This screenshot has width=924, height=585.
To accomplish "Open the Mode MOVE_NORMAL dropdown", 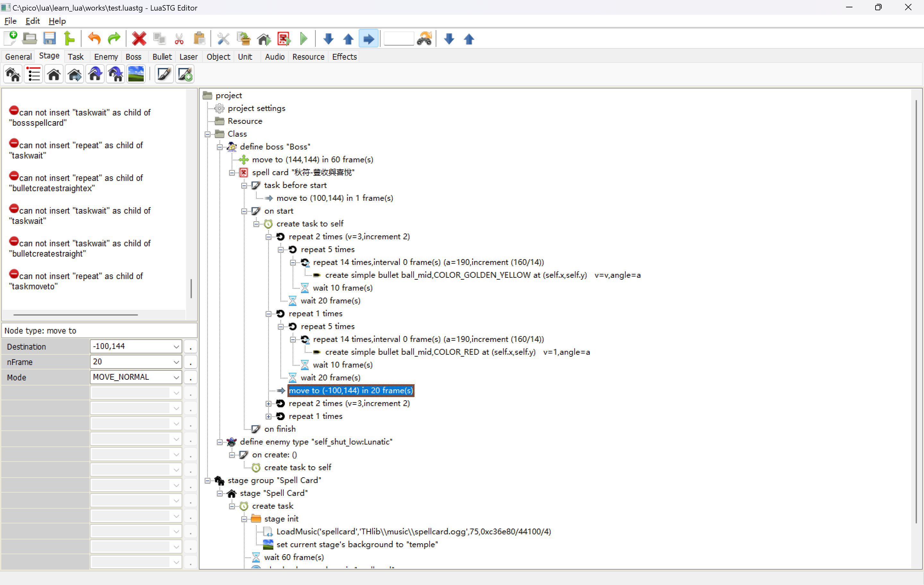I will click(176, 378).
